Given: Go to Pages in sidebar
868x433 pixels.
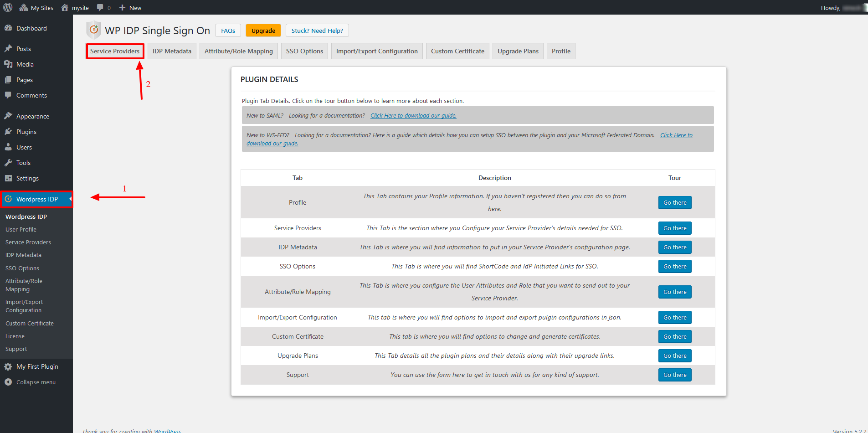Looking at the screenshot, I should click(25, 80).
